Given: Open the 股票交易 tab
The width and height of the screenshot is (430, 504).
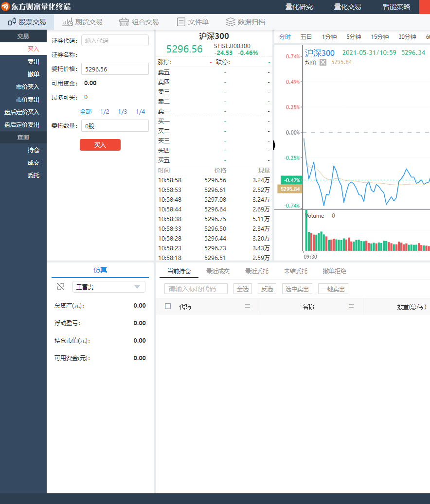Looking at the screenshot, I should [x=27, y=22].
